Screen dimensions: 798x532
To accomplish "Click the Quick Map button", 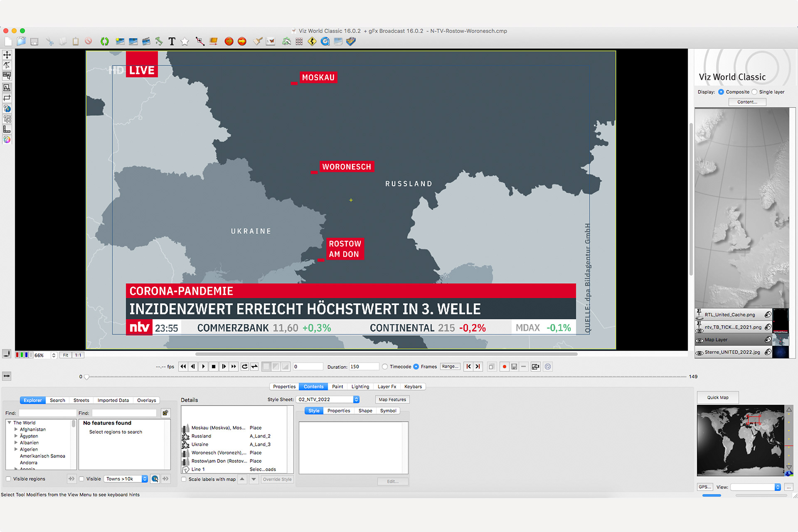I will tap(718, 397).
